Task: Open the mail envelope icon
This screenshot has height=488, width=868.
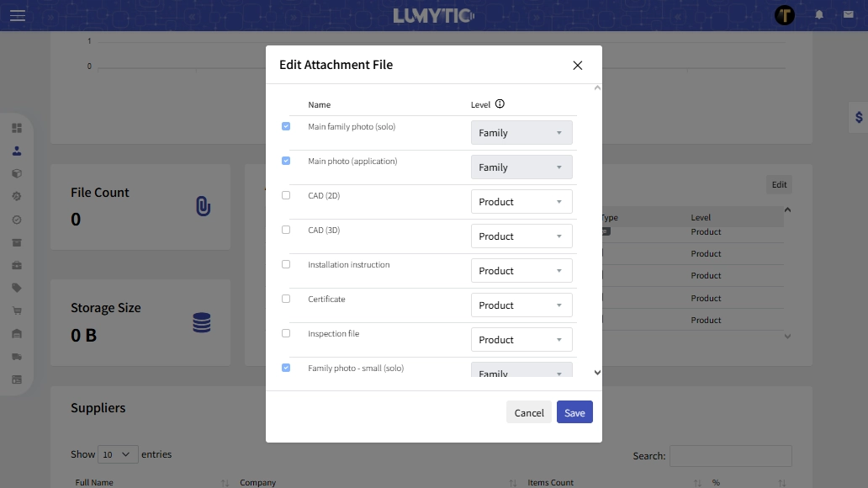Action: [x=848, y=15]
